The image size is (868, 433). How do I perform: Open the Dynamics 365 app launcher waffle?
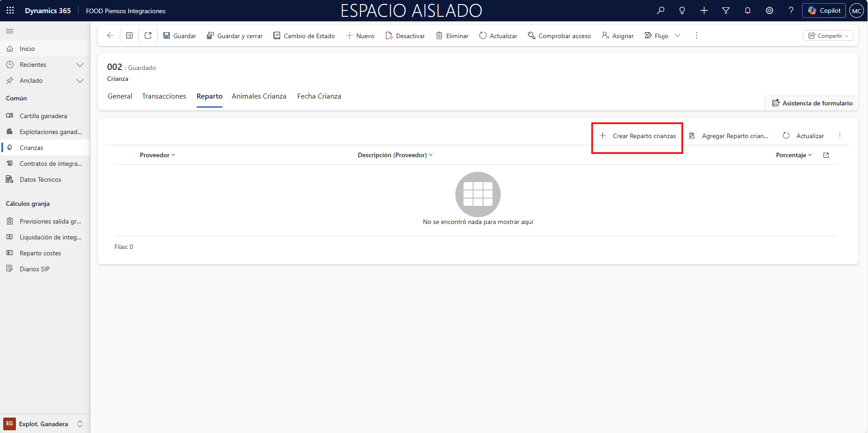[10, 10]
